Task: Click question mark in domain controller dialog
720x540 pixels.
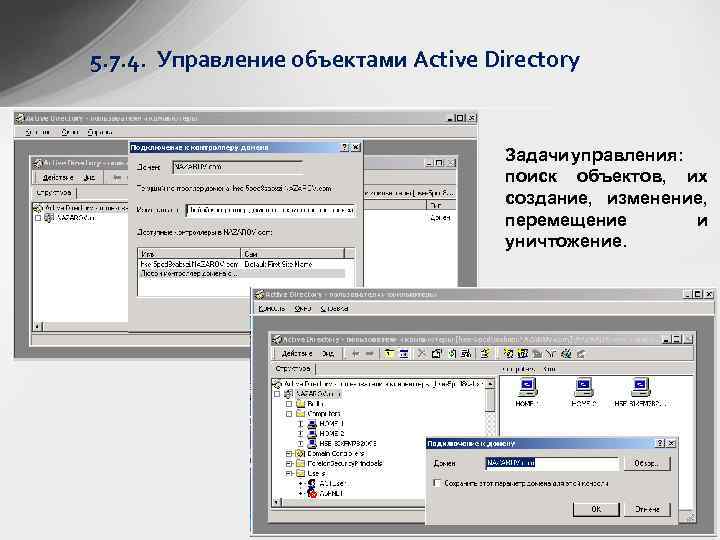Action: 345,147
